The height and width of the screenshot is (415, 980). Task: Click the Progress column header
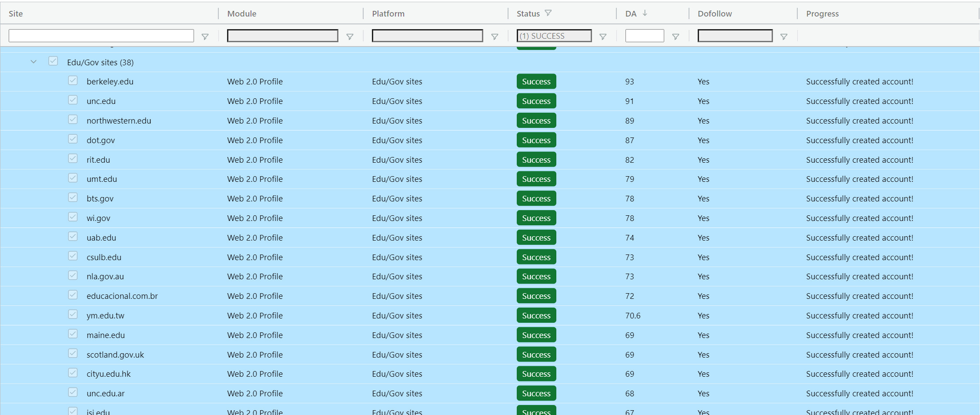tap(822, 13)
